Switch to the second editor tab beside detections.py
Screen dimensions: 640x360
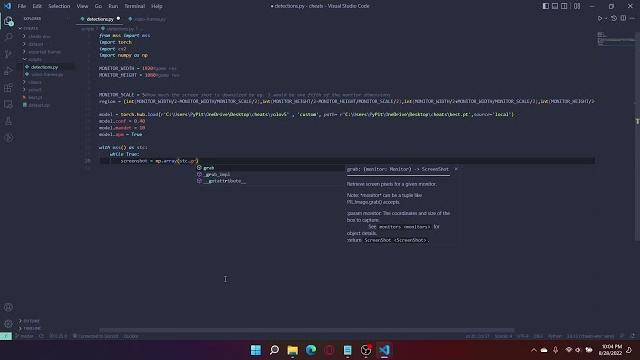point(147,19)
